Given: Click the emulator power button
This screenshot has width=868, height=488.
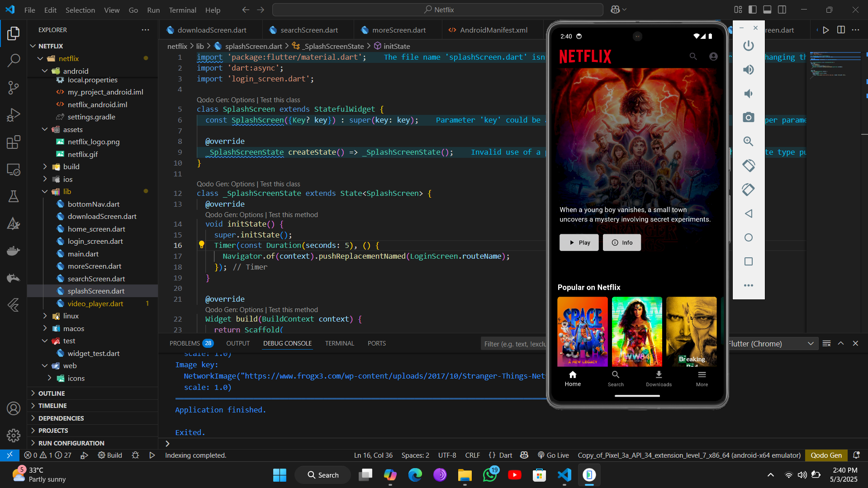Looking at the screenshot, I should [748, 46].
